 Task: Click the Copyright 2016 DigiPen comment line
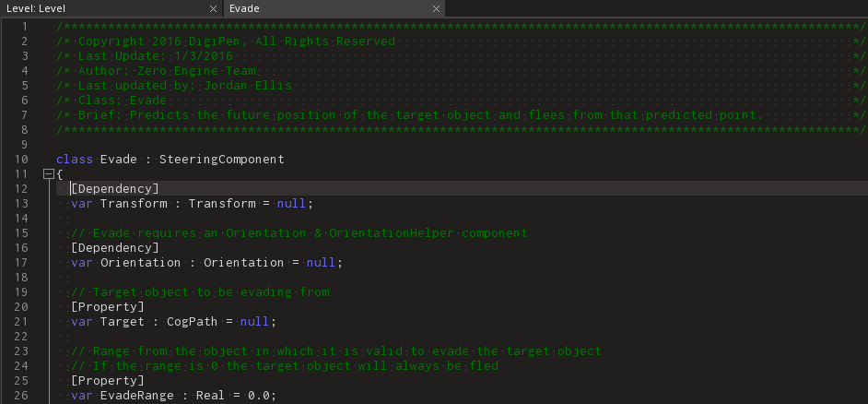[x=226, y=42]
